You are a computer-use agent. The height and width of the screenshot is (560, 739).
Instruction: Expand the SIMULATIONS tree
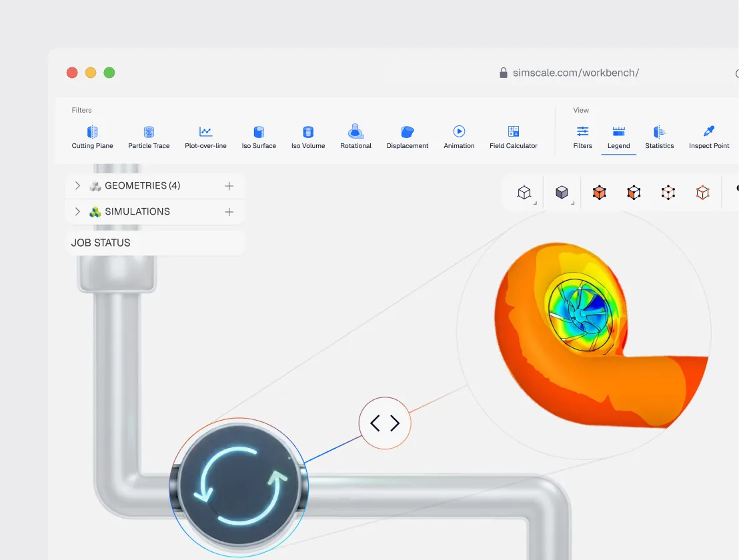78,211
